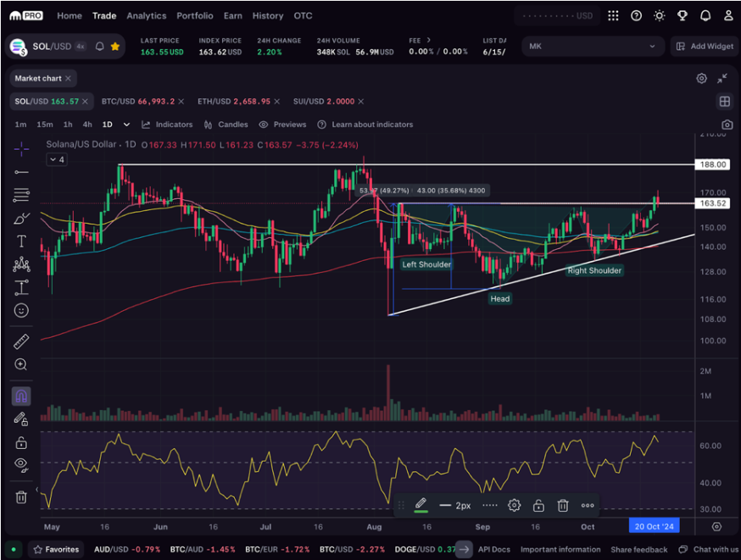The image size is (741, 560).
Task: Toggle SOL/USD favorite star
Action: click(115, 47)
